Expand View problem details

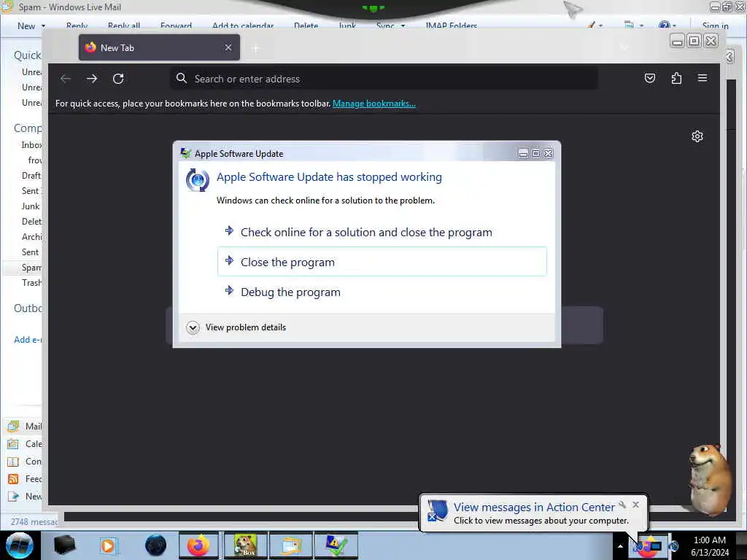coord(237,327)
